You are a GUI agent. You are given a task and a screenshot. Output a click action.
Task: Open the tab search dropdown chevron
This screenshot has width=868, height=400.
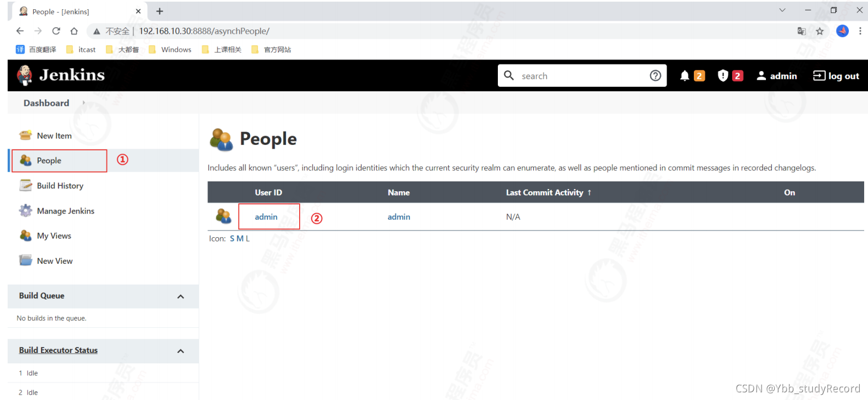pyautogui.click(x=782, y=10)
